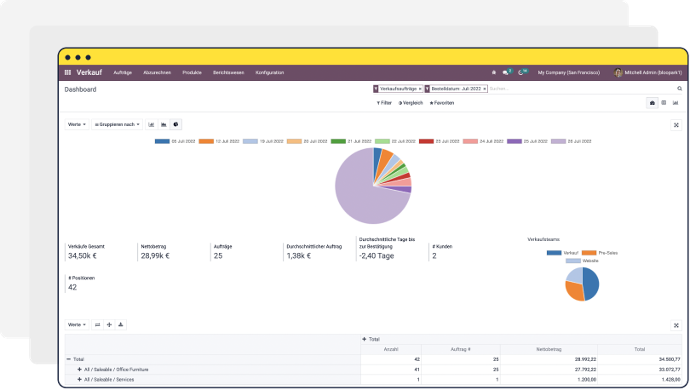Open the Aufträge menu

pos(122,73)
